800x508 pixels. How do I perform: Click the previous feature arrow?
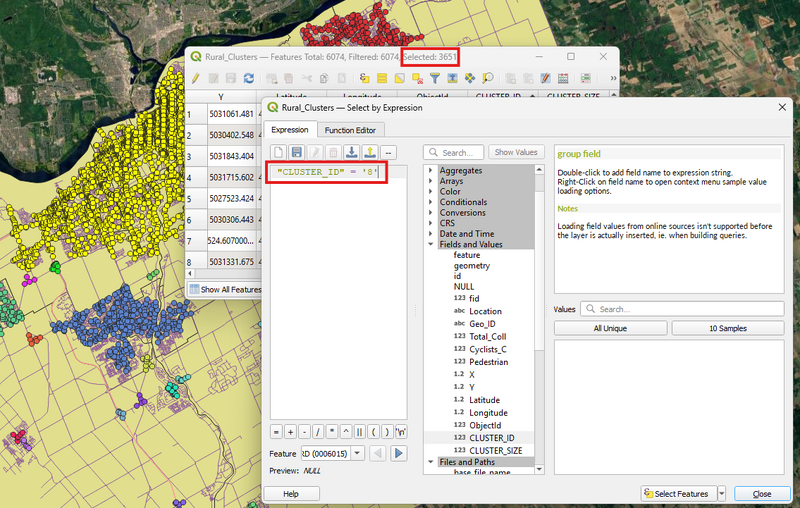coord(378,453)
